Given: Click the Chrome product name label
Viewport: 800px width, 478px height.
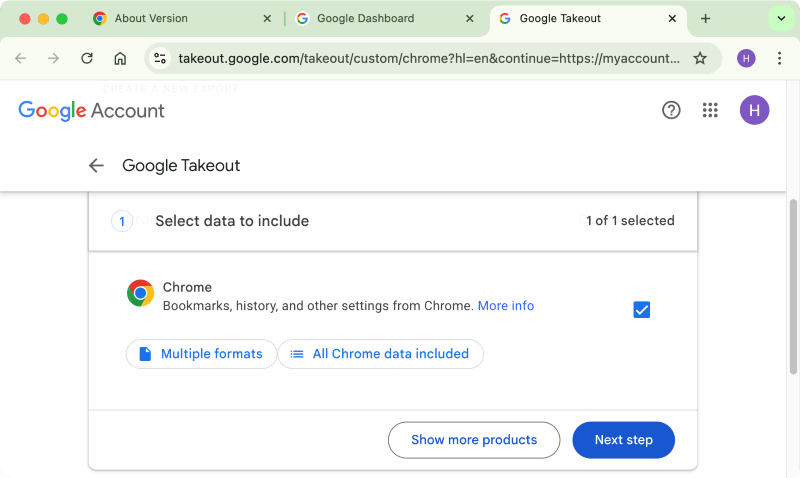Looking at the screenshot, I should [187, 287].
